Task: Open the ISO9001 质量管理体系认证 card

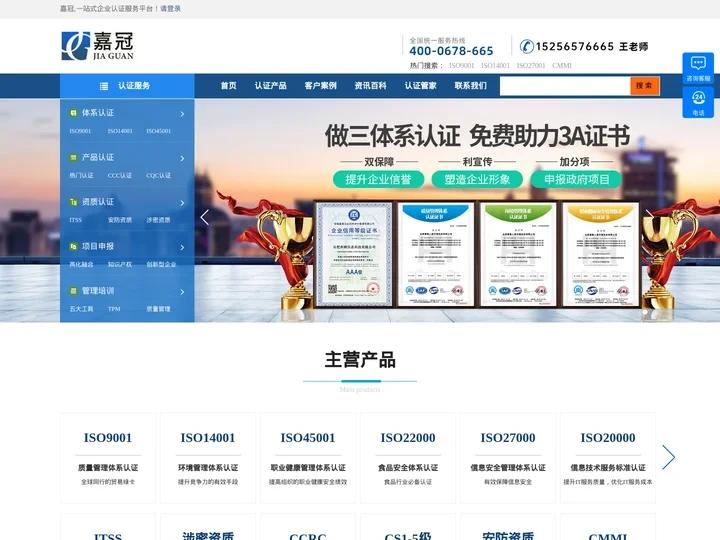Action: (108, 458)
